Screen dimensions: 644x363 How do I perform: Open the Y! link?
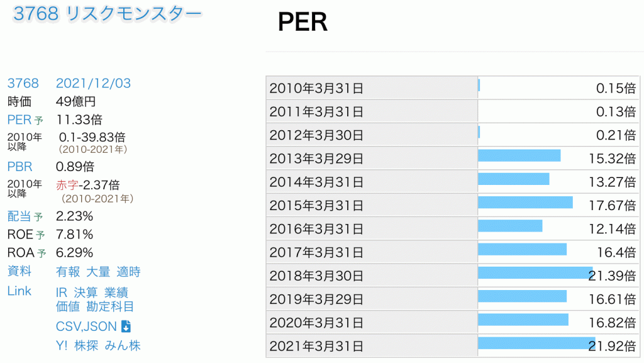pyautogui.click(x=62, y=345)
